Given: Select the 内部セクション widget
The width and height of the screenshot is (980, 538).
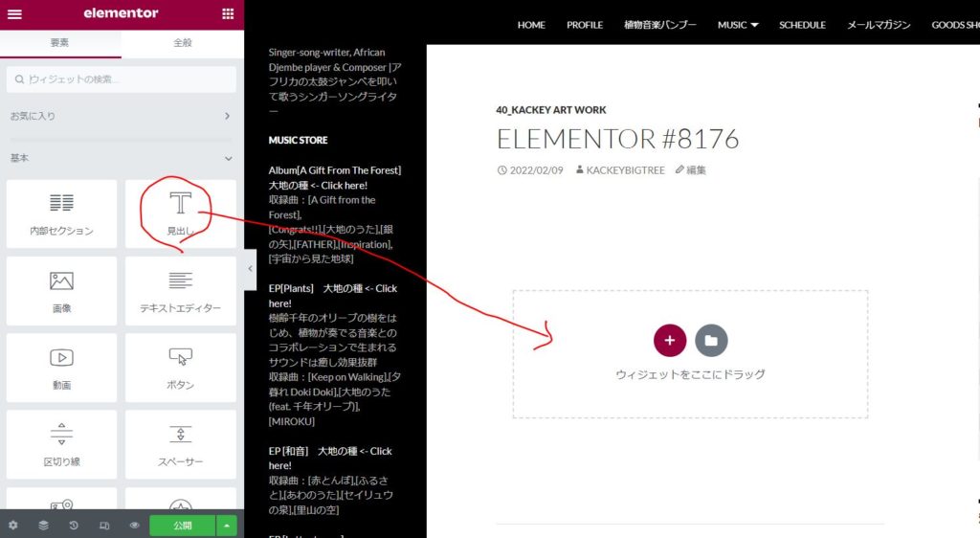Looking at the screenshot, I should [62, 213].
